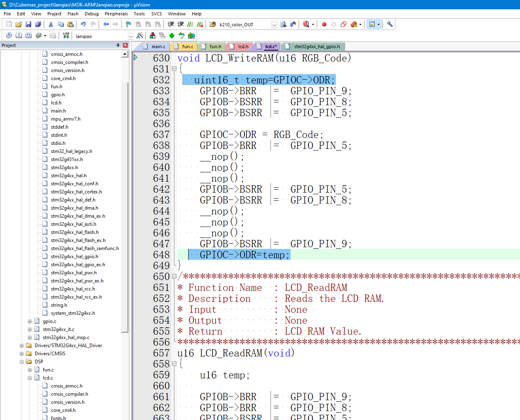Open the Project menu
520x420 pixels.
pos(54,14)
